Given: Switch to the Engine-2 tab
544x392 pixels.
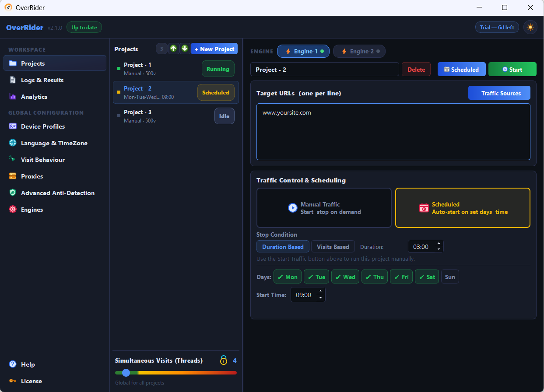Looking at the screenshot, I should (359, 51).
